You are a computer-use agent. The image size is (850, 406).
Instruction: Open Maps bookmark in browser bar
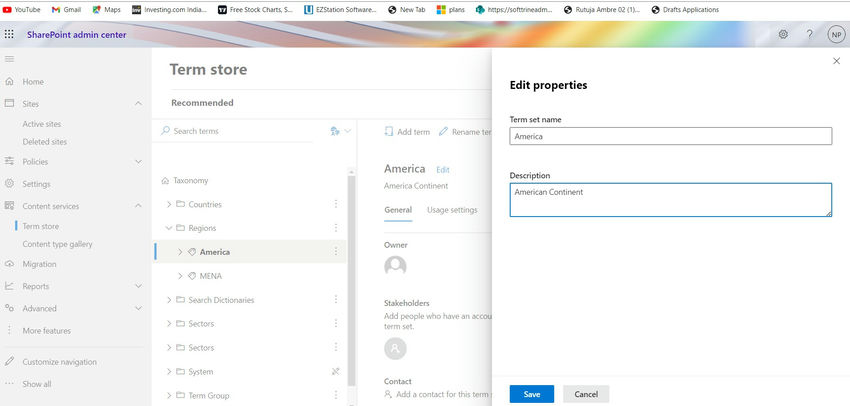pos(107,9)
